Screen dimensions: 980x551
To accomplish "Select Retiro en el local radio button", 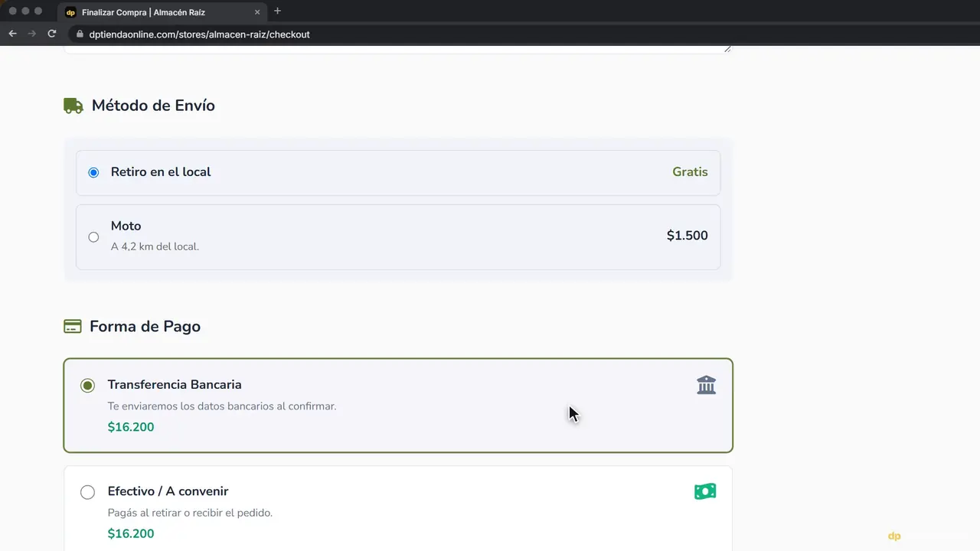I will tap(93, 173).
